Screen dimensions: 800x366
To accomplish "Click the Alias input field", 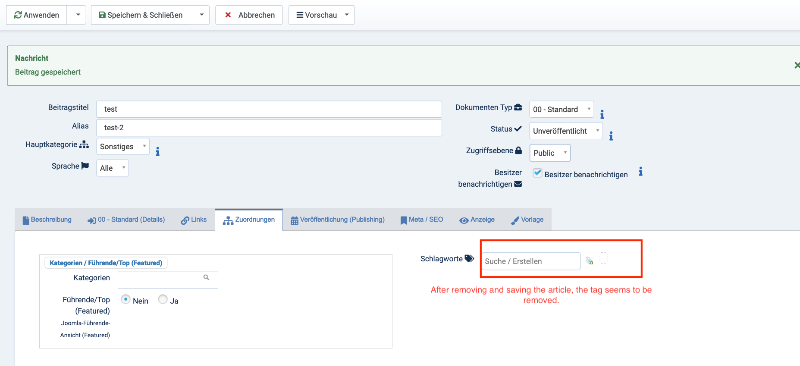I will coord(269,128).
